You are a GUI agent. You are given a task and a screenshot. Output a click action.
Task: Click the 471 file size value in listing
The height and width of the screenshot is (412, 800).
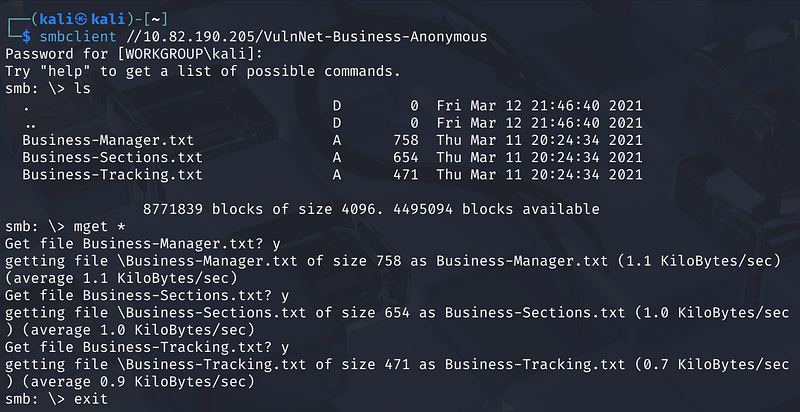[406, 175]
